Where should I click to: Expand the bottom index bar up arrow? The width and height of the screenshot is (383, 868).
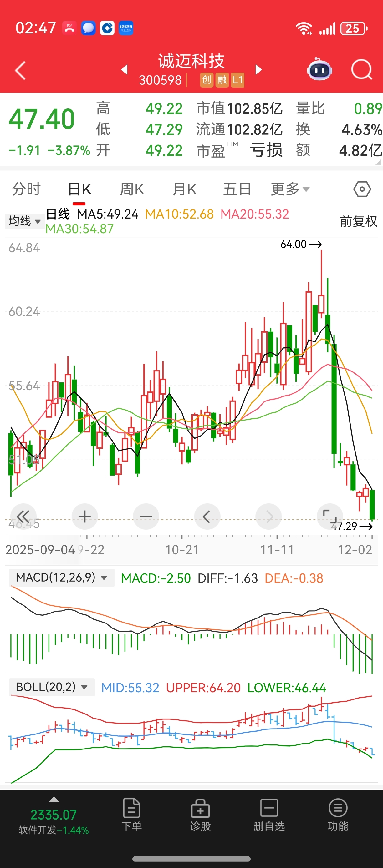[x=54, y=800]
